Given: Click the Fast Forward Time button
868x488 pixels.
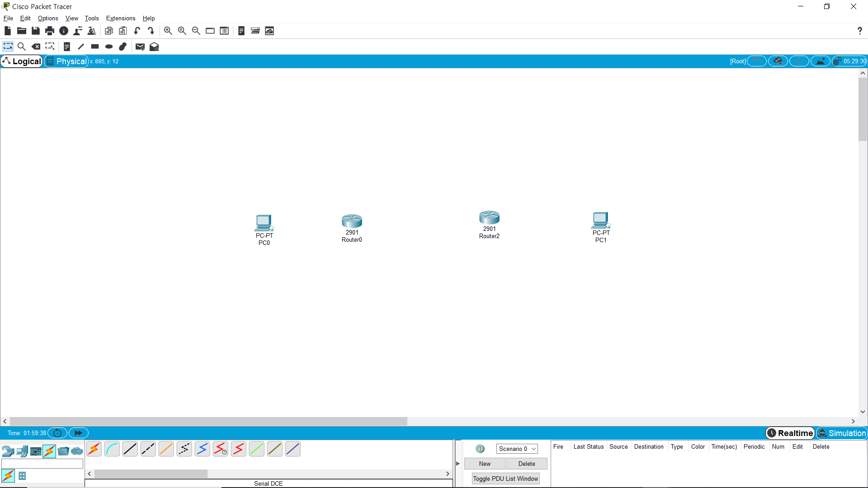Looking at the screenshot, I should (78, 433).
